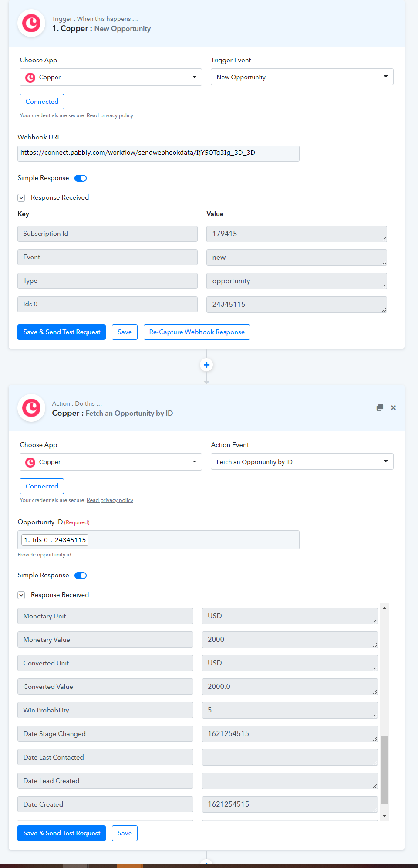Click the scroll up arrow of the response list
Viewport: 418px width, 868px height.
click(x=384, y=608)
